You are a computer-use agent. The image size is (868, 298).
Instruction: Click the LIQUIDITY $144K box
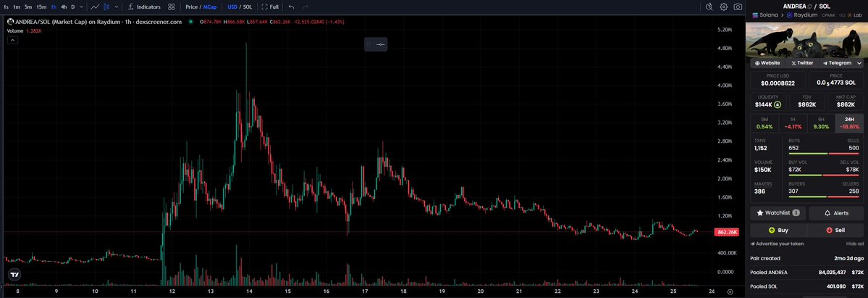[769, 101]
